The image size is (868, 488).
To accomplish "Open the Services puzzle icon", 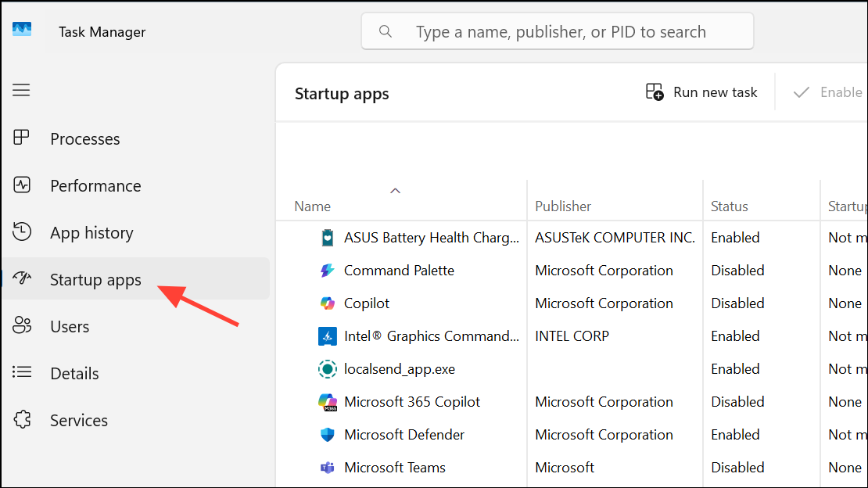I will tap(22, 420).
